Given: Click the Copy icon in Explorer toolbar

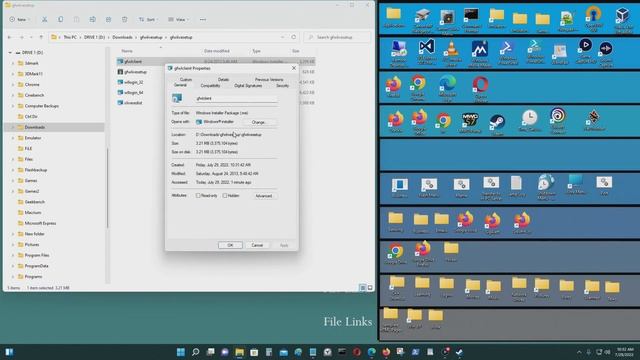Looking at the screenshot, I should point(60,19).
